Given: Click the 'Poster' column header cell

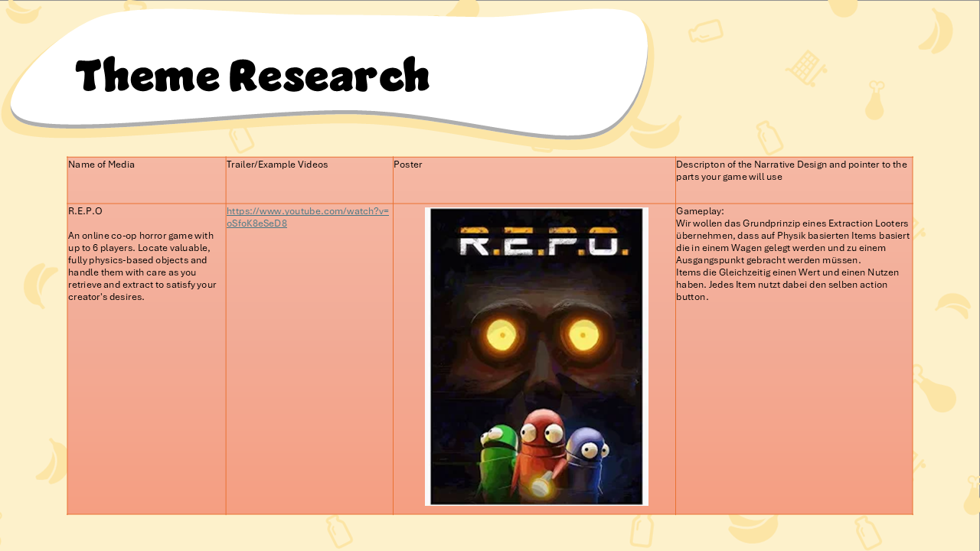Looking at the screenshot, I should click(534, 181).
